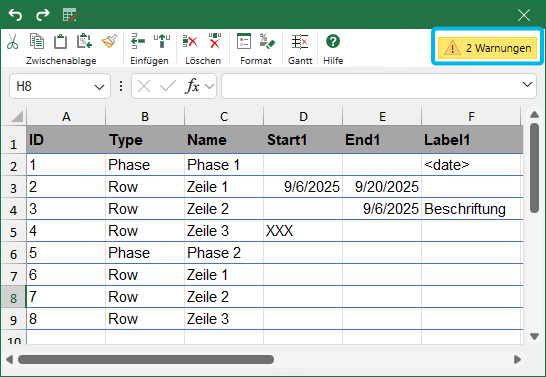Viewport: 546px width, 377px height.
Task: Click the ID header cell
Action: [66, 140]
